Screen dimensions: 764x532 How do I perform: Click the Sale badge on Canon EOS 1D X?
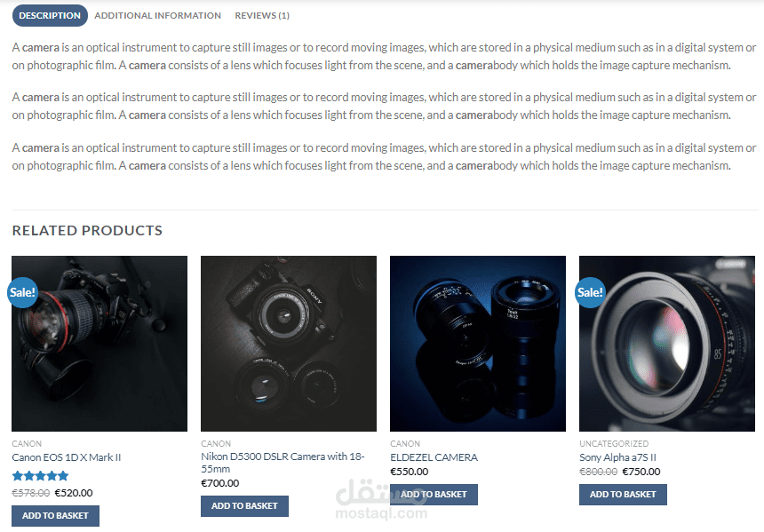[x=23, y=292]
